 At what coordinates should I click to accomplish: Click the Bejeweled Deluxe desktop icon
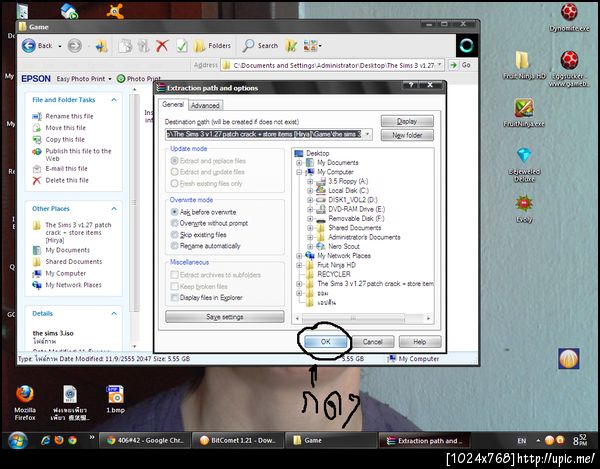click(x=524, y=165)
